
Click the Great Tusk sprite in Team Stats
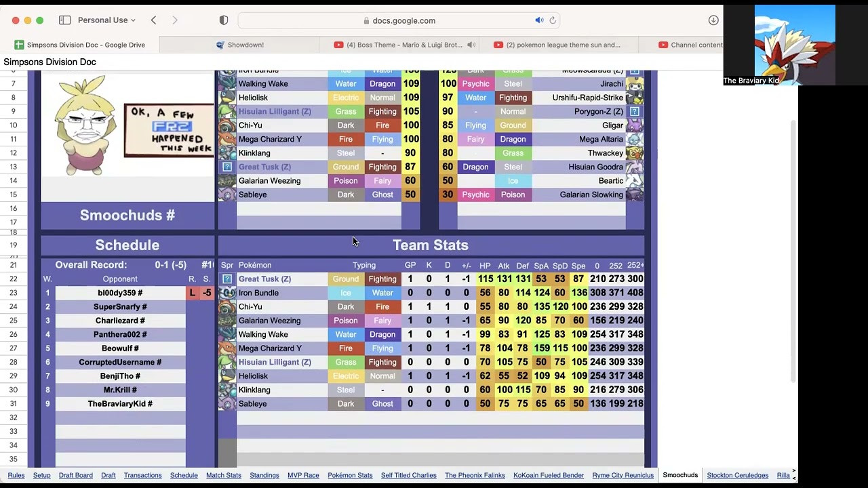[227, 279]
